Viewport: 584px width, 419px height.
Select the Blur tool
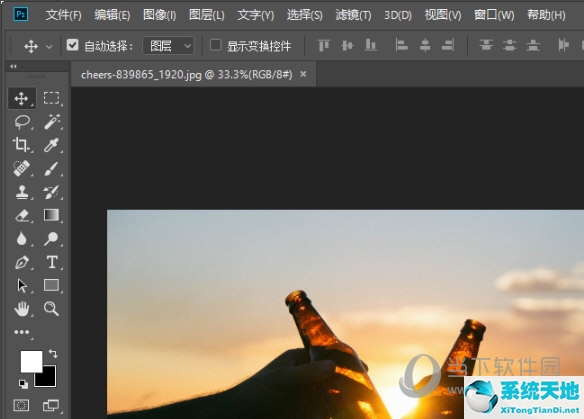22,239
